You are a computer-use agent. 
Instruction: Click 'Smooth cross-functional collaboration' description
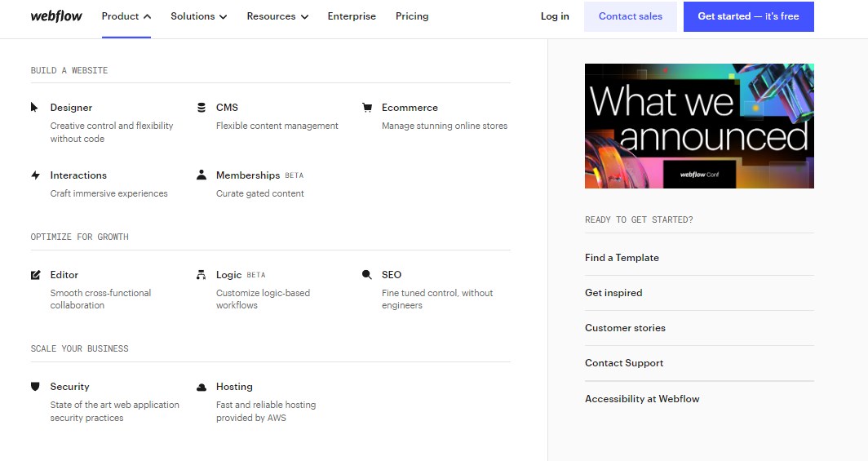(x=101, y=299)
